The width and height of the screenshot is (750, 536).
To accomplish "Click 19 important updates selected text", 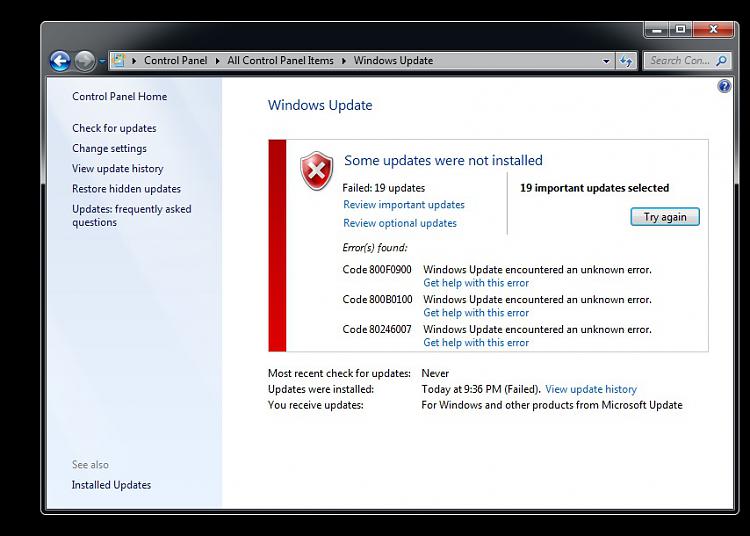I will tap(595, 188).
